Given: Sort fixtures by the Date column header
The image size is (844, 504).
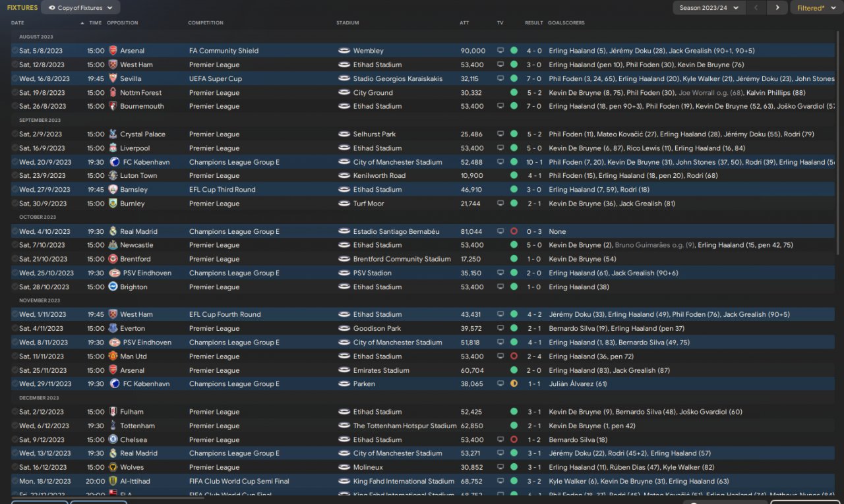Looking at the screenshot, I should [18, 23].
